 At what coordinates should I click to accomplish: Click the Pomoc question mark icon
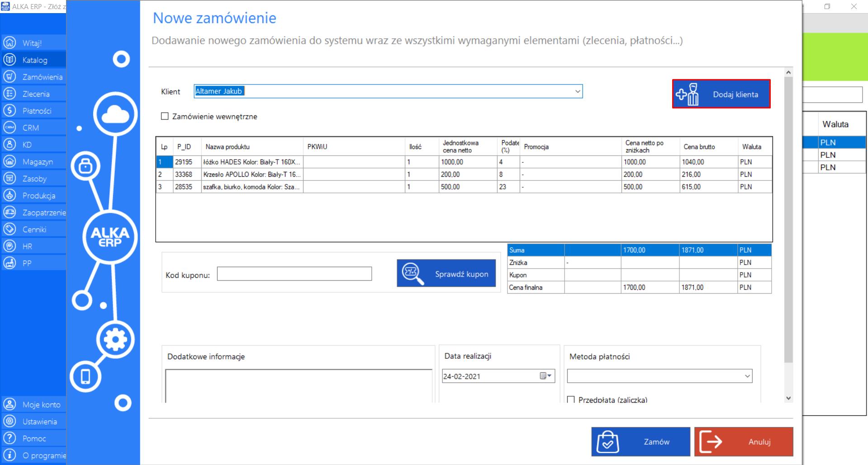pos(9,438)
